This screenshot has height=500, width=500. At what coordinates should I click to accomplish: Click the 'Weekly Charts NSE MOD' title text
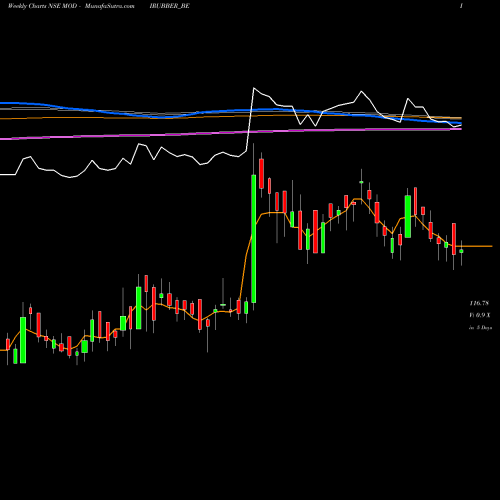(x=42, y=6)
